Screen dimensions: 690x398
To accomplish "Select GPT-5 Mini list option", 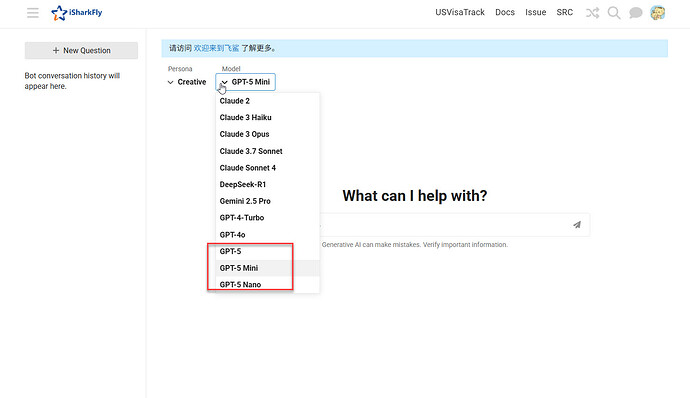I will tap(268, 268).
